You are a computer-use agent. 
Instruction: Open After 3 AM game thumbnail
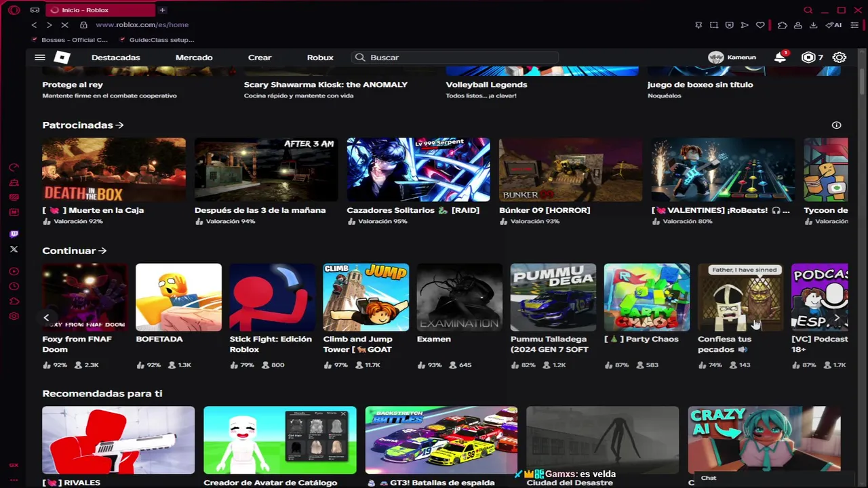click(266, 170)
